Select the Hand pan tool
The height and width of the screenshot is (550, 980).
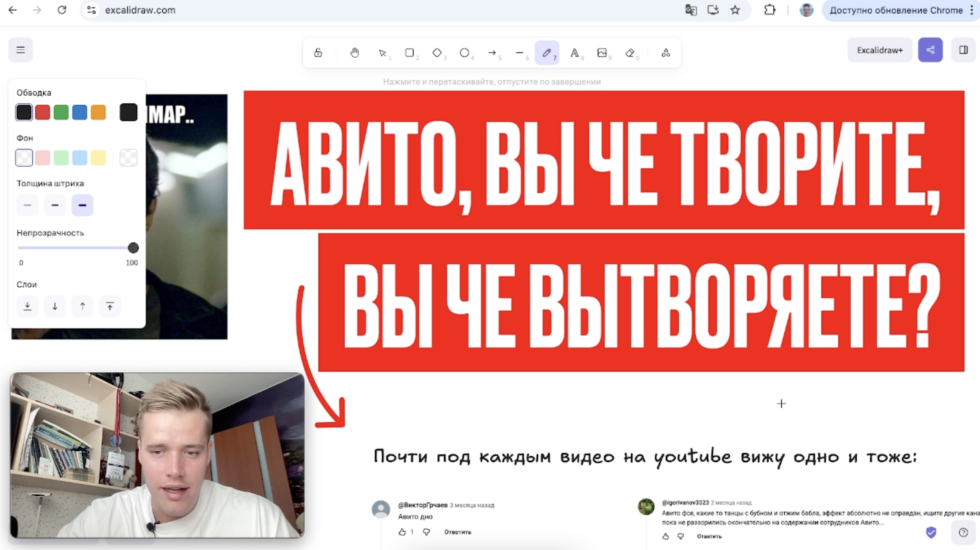point(355,53)
